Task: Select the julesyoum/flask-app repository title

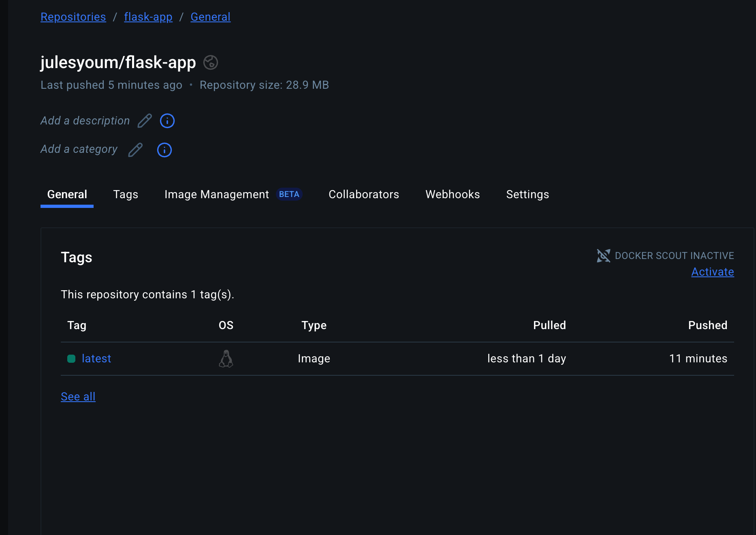Action: 118,62
